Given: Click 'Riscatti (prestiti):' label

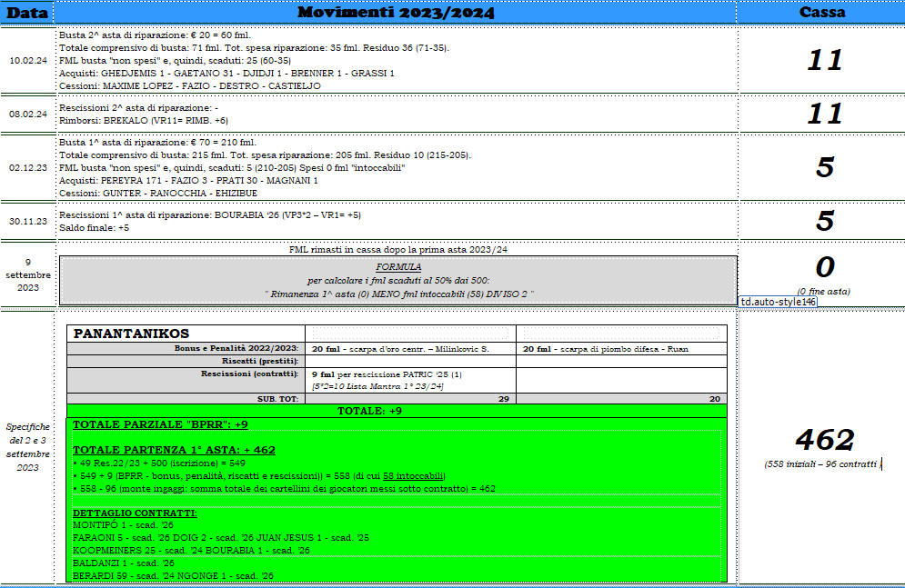Looking at the screenshot, I should coord(260,361).
